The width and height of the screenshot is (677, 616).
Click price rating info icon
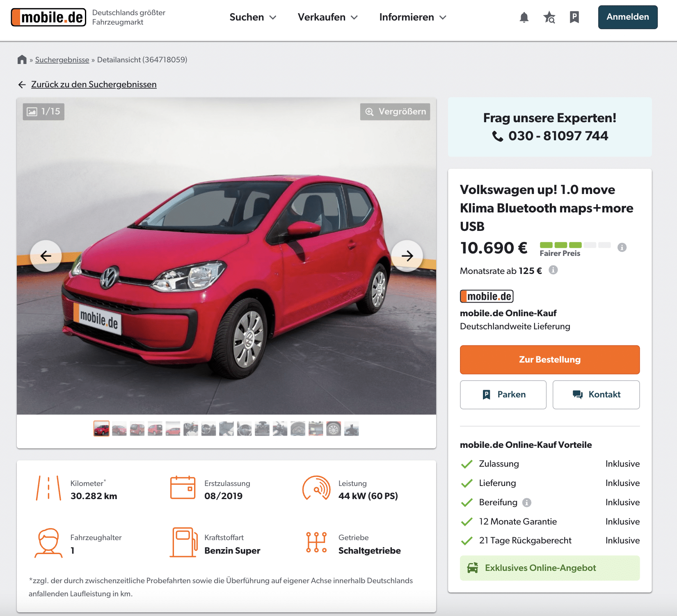tap(622, 247)
